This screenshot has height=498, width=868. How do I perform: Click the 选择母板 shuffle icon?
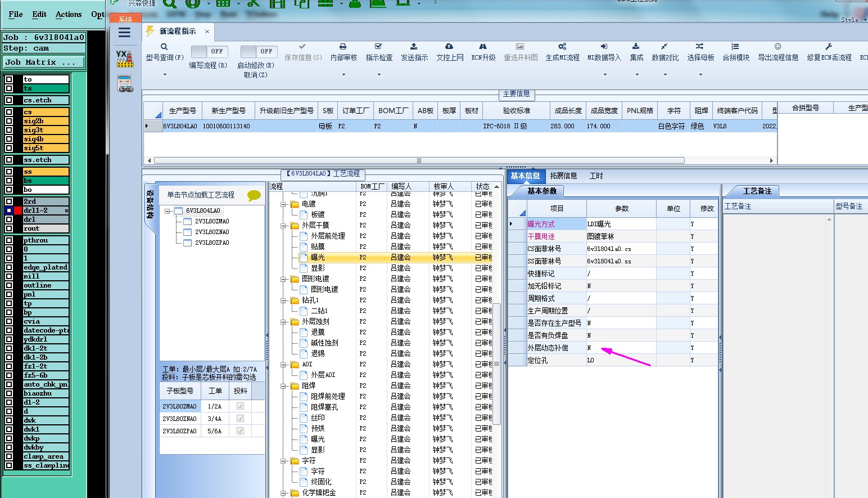click(699, 47)
